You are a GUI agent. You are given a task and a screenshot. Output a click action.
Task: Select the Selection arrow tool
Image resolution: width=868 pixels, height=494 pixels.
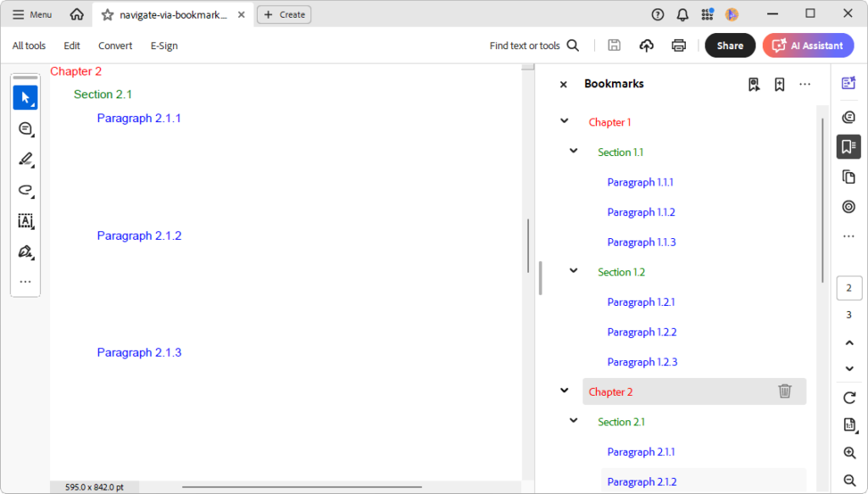coord(25,97)
